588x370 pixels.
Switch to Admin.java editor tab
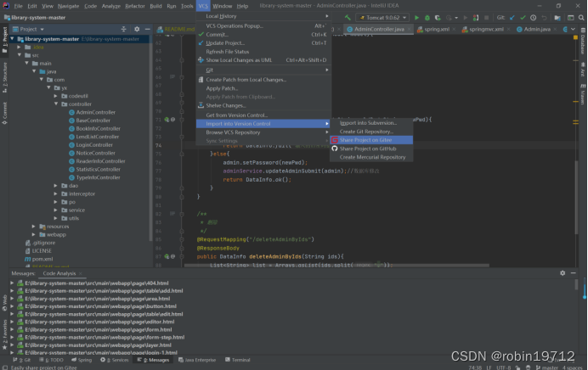537,29
